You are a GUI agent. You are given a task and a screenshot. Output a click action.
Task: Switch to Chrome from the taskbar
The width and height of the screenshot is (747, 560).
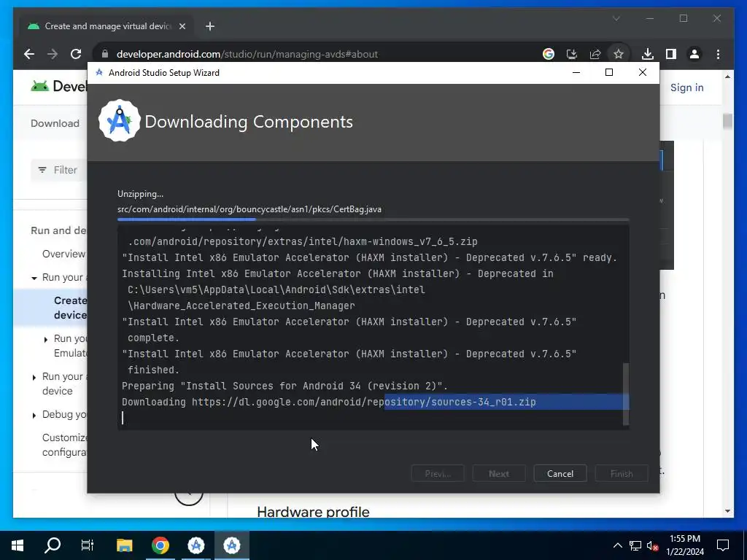160,545
